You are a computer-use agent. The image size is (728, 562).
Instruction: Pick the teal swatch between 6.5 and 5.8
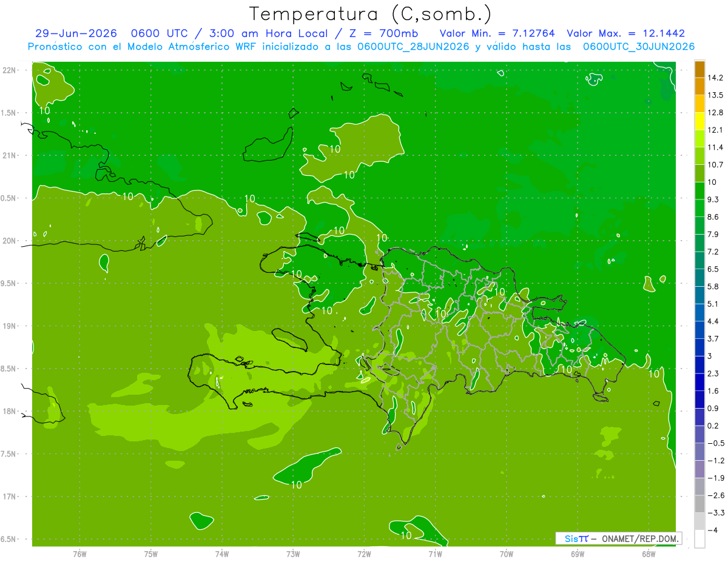(x=699, y=277)
